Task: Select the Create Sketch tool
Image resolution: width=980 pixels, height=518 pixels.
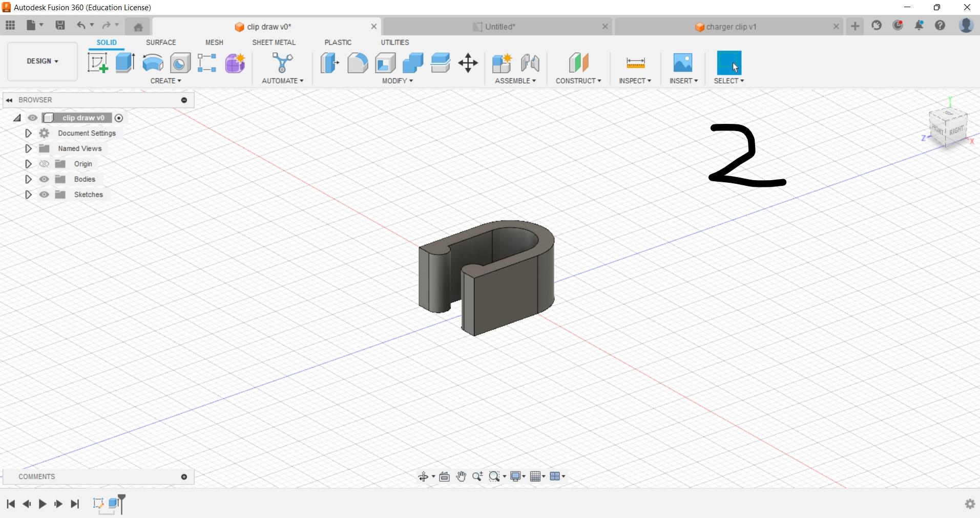Action: click(x=97, y=63)
